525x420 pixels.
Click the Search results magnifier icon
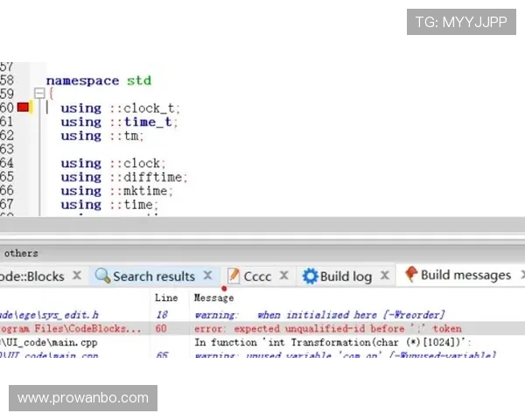pyautogui.click(x=102, y=276)
